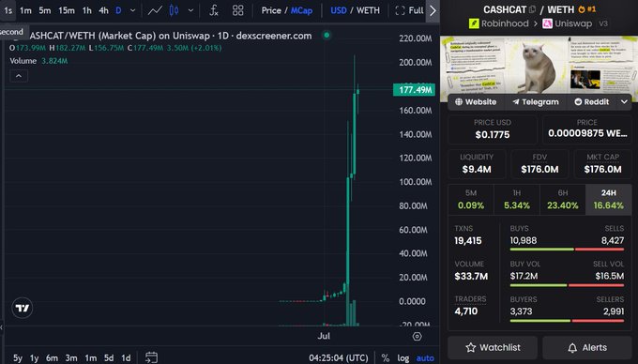The image size is (638, 364).
Task: Expand toolbar with the right arrow
Action: coord(433,11)
